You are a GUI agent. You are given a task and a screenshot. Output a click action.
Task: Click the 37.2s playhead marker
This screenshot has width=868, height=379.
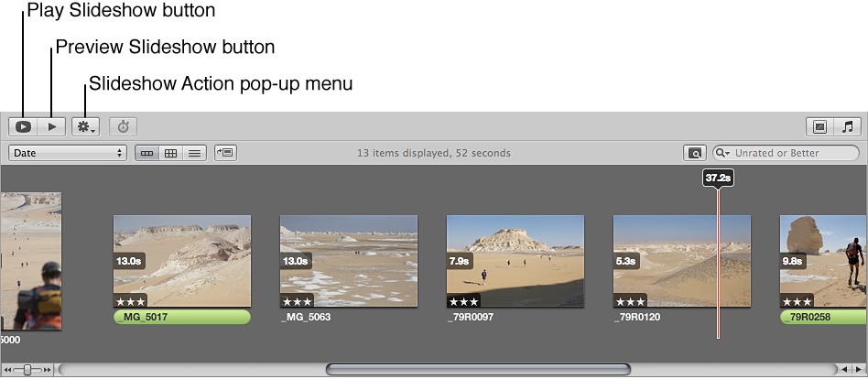click(x=719, y=178)
